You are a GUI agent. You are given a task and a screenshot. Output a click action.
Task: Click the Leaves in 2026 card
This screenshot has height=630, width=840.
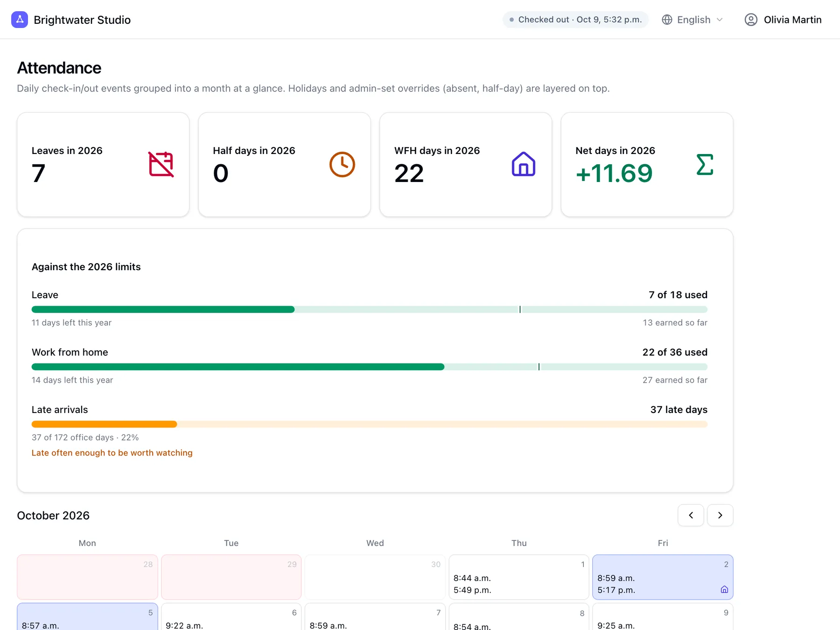[x=103, y=164]
